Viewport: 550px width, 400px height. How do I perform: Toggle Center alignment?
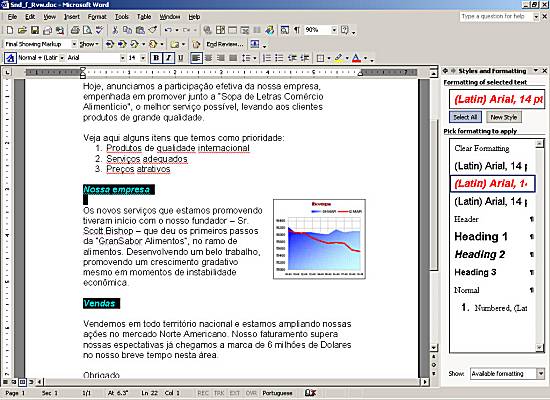tap(208, 58)
